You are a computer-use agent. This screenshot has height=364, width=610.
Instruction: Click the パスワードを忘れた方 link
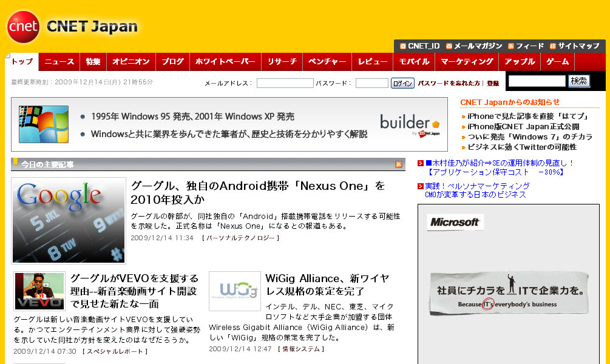tap(449, 84)
